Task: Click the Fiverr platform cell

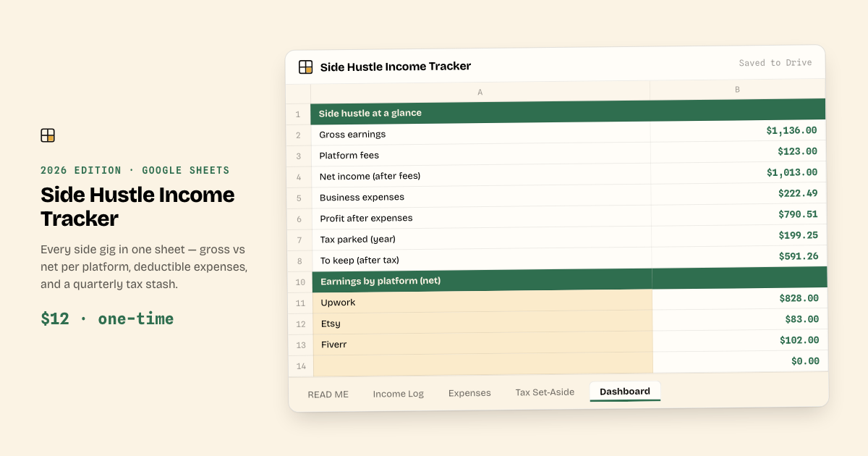Action: [x=483, y=344]
